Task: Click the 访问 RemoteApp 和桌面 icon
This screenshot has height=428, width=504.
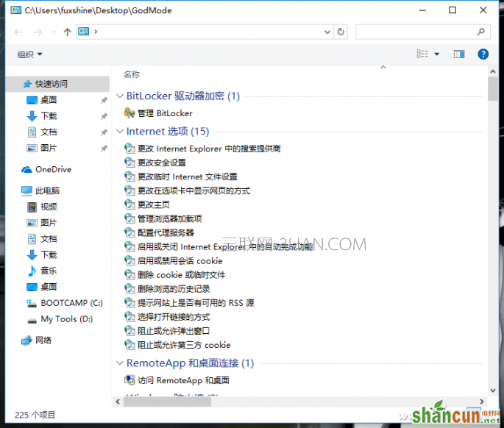Action: pos(129,380)
